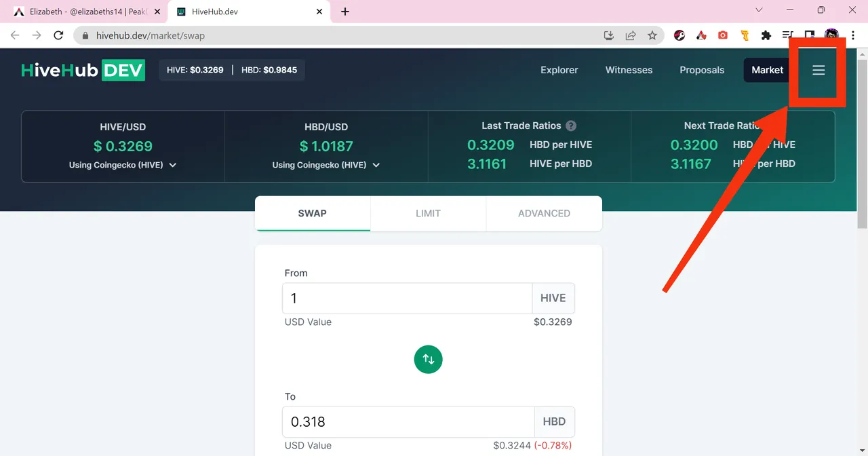The height and width of the screenshot is (456, 868).
Task: Open the PeakD red-heart extension icon
Action: point(701,35)
